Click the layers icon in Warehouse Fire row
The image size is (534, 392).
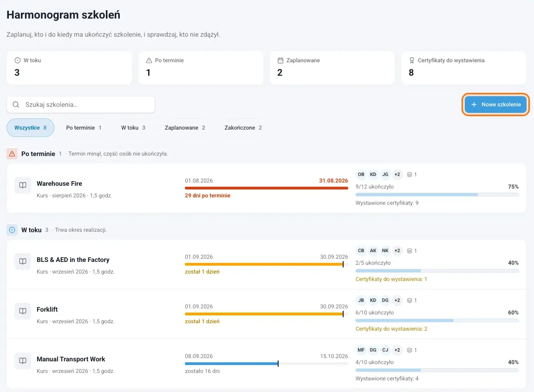click(410, 174)
